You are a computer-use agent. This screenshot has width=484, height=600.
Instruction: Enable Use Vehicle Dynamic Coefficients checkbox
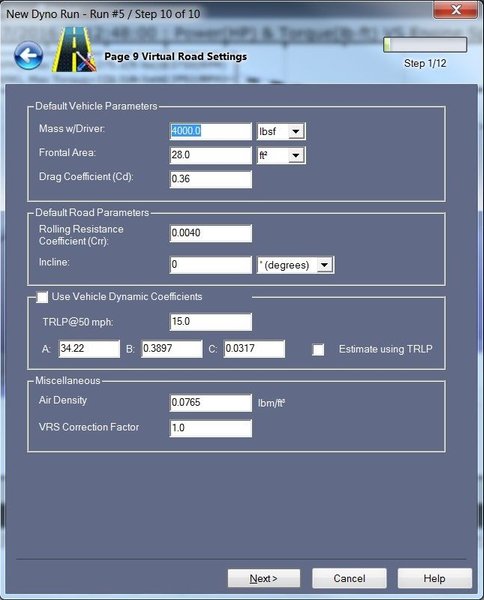[x=42, y=297]
